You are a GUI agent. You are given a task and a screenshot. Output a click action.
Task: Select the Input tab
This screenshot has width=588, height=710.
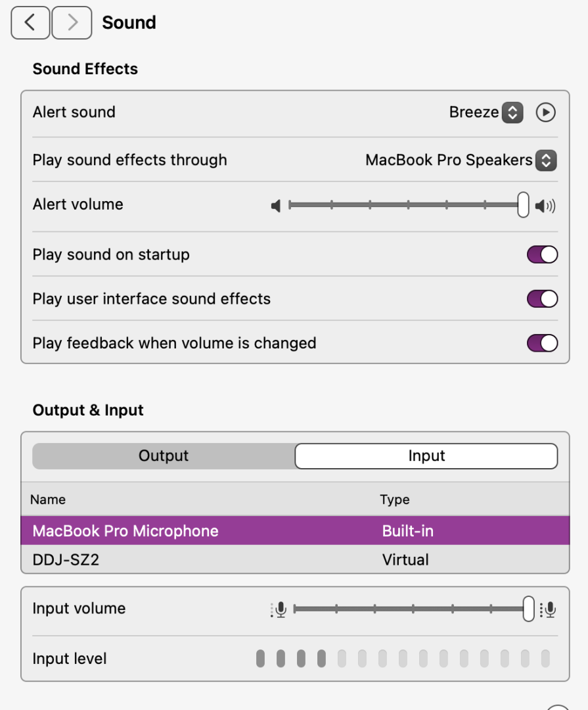click(x=426, y=456)
